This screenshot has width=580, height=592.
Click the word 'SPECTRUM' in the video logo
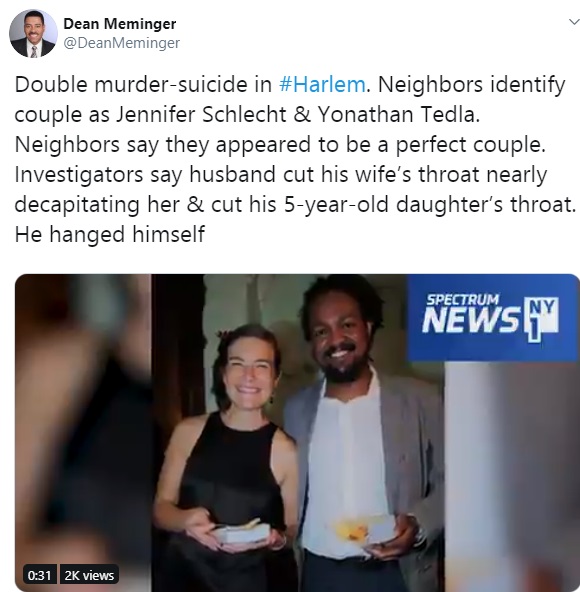tap(463, 300)
